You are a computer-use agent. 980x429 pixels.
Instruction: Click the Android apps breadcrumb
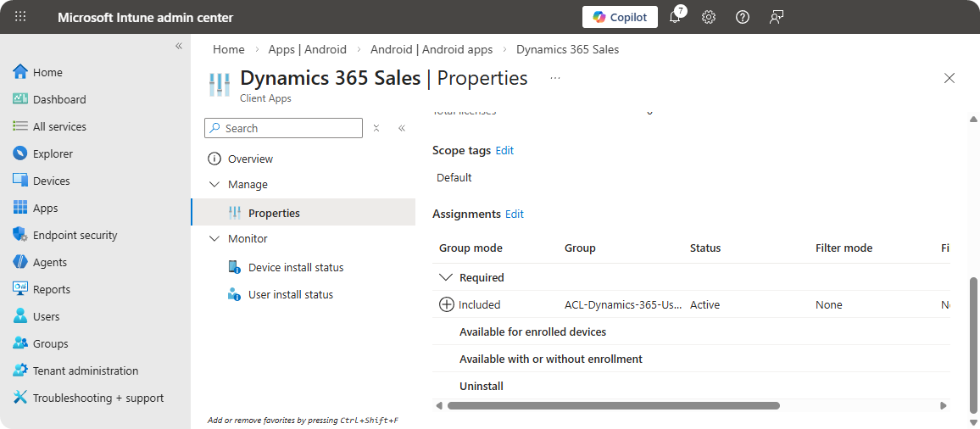tap(431, 49)
